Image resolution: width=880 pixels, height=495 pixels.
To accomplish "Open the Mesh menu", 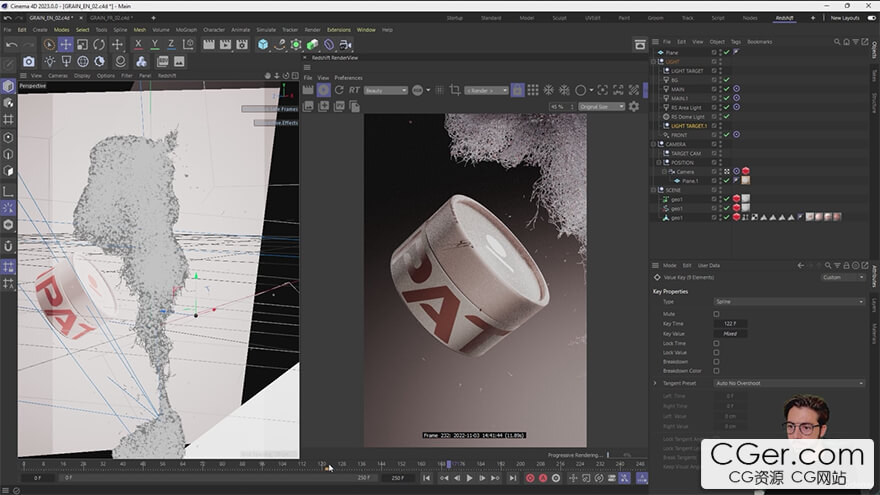I will (x=140, y=30).
